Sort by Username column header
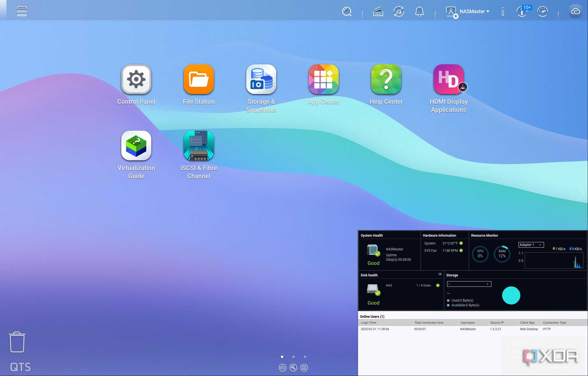Viewport: 588px width, 376px height. point(474,323)
